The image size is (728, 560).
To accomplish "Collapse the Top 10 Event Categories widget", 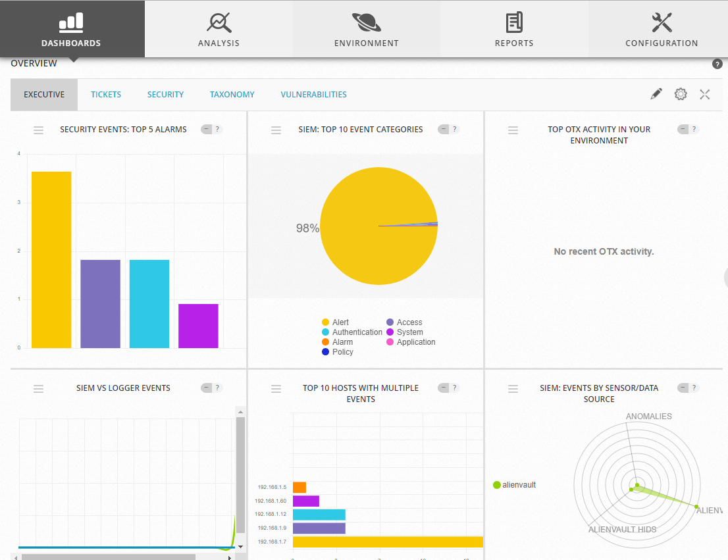I will tap(444, 129).
